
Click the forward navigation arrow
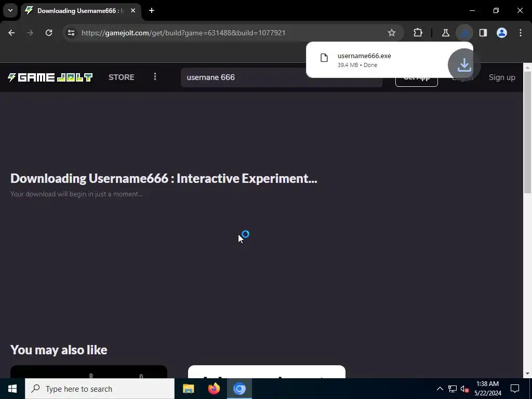tap(30, 33)
